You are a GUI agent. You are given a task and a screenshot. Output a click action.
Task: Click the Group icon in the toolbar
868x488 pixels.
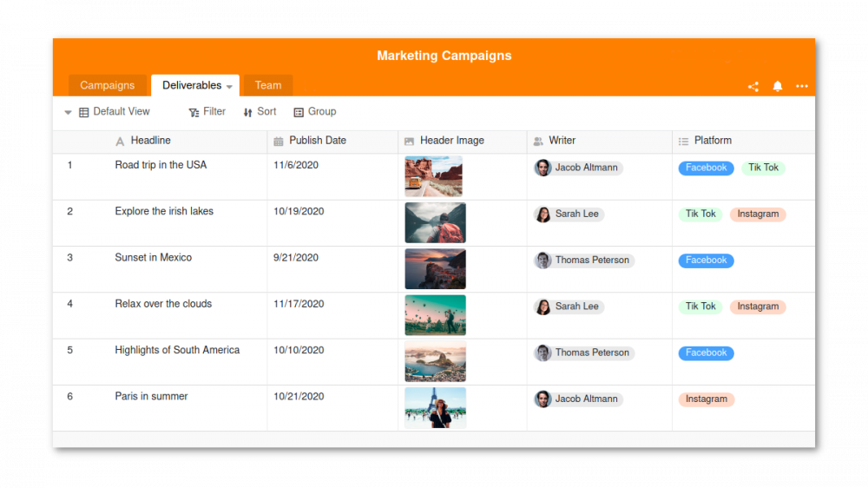(x=299, y=112)
